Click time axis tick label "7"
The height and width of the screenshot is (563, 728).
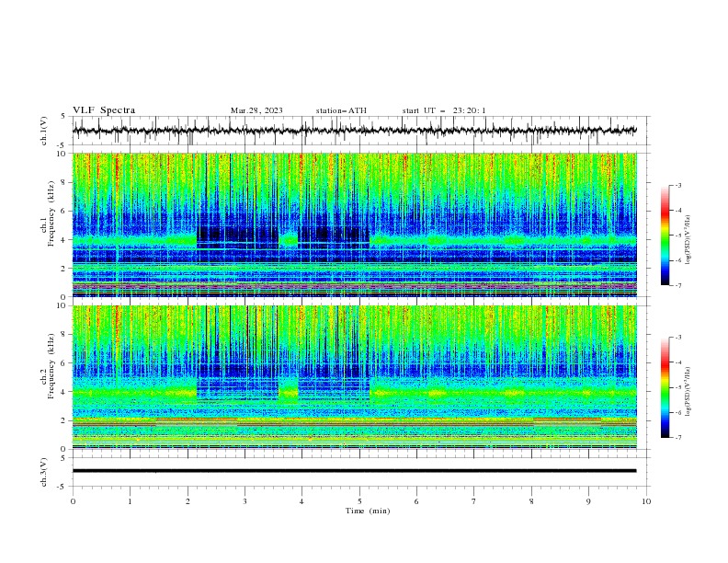click(474, 501)
